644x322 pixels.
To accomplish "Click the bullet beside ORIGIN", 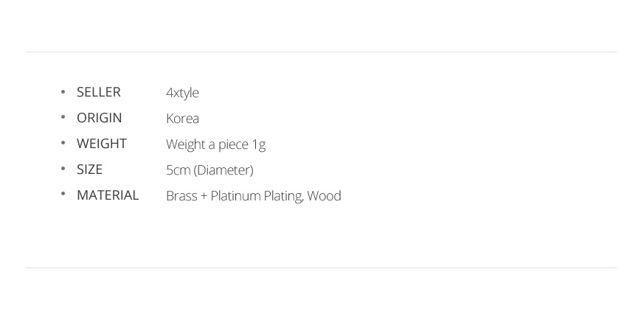I will pos(63,118).
